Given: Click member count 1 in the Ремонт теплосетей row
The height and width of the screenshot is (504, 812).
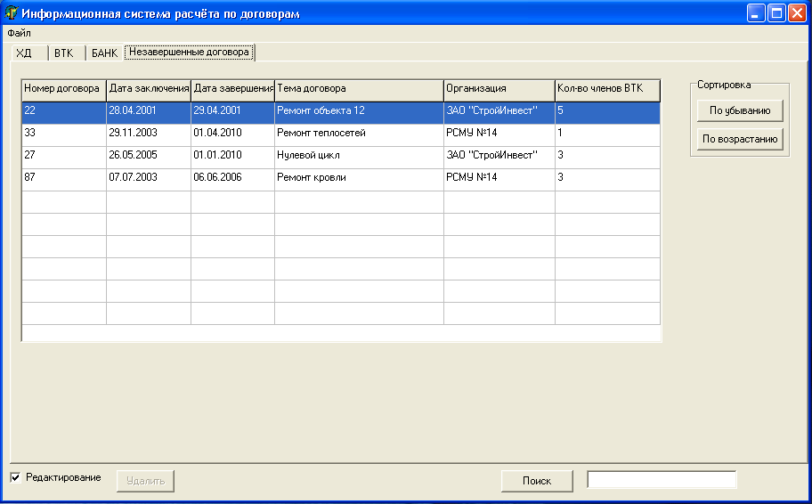Looking at the screenshot, I should pyautogui.click(x=607, y=134).
